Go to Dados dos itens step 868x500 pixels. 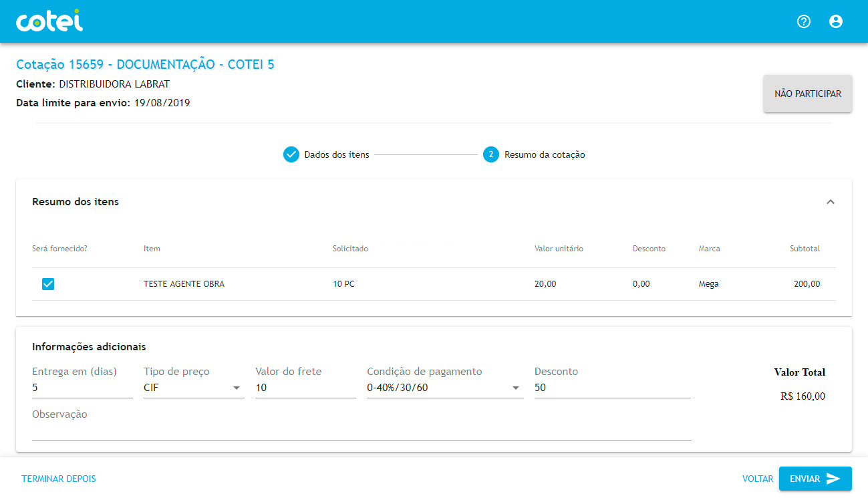pyautogui.click(x=336, y=154)
